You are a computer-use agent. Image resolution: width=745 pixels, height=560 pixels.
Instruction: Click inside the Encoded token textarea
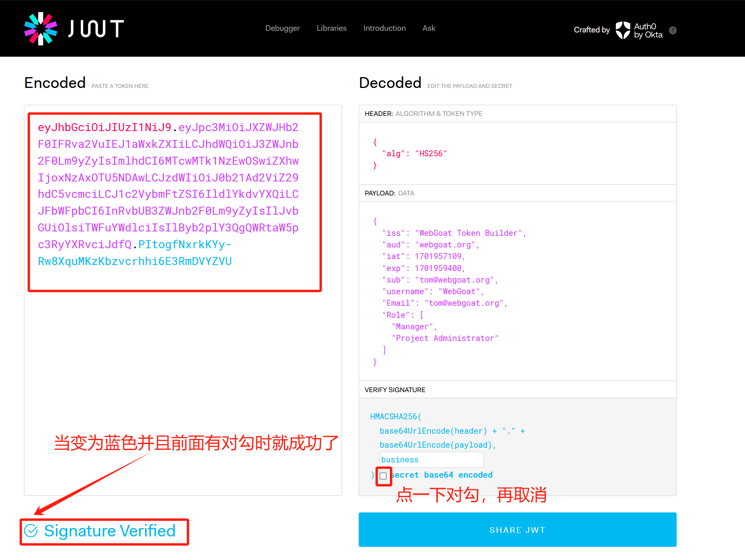pyautogui.click(x=183, y=300)
